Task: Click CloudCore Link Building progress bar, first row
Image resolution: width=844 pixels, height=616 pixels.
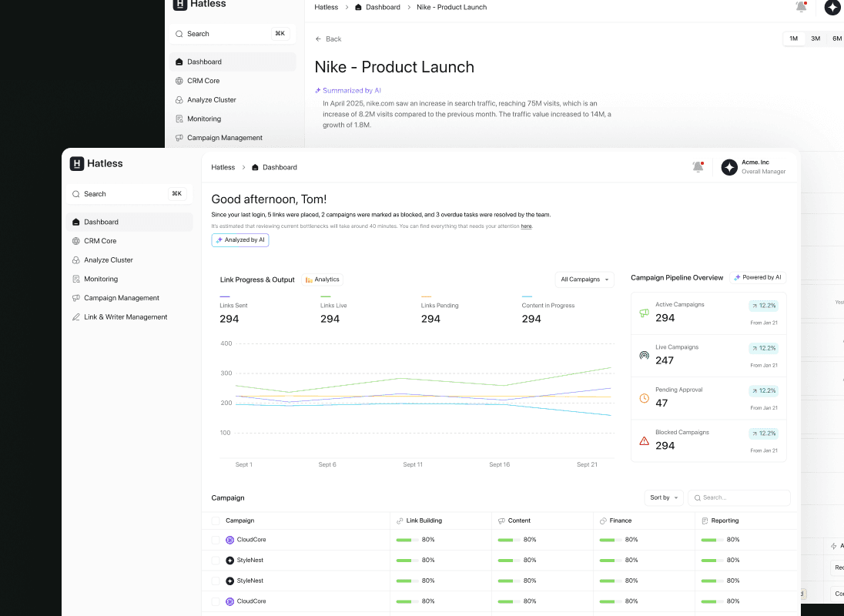Action: [x=407, y=540]
